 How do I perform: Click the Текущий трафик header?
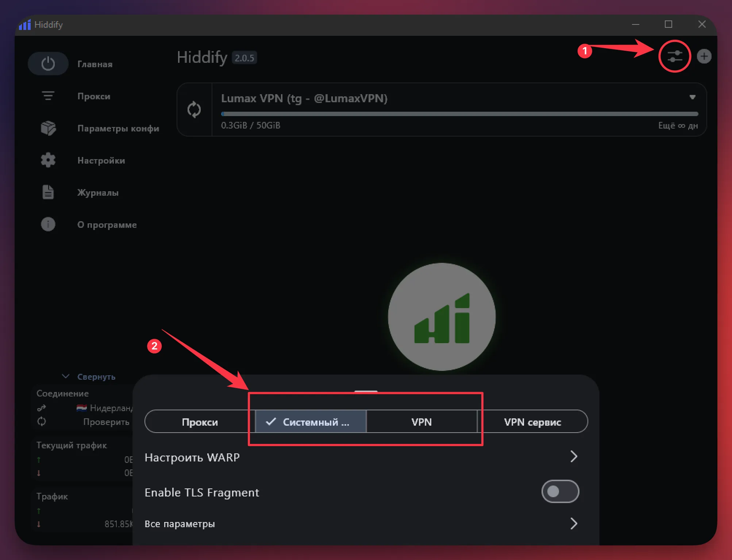click(x=72, y=445)
